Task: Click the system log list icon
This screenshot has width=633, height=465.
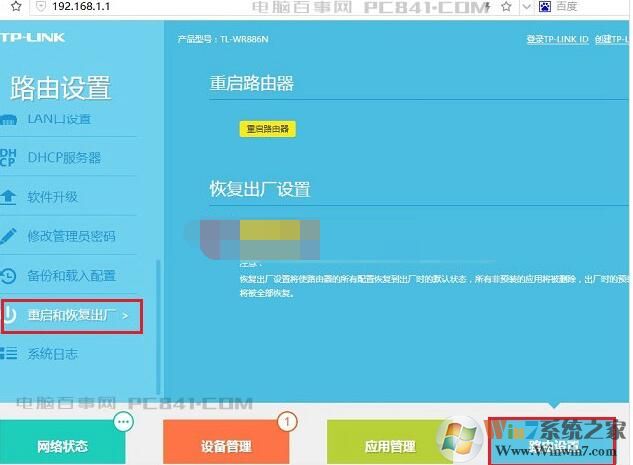Action: coord(8,354)
